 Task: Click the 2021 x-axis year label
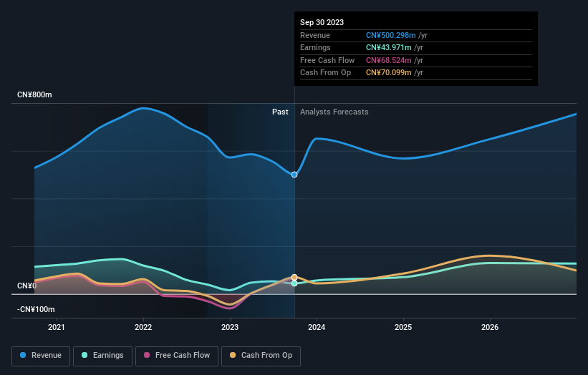pyautogui.click(x=57, y=328)
